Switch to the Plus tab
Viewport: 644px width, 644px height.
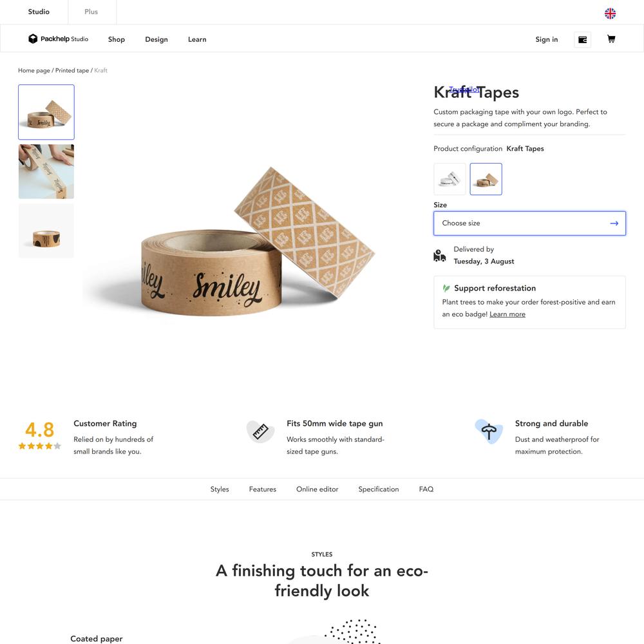[91, 12]
